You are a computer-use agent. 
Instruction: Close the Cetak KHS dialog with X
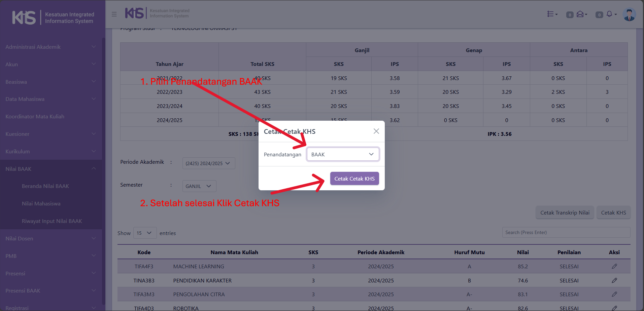pyautogui.click(x=376, y=131)
